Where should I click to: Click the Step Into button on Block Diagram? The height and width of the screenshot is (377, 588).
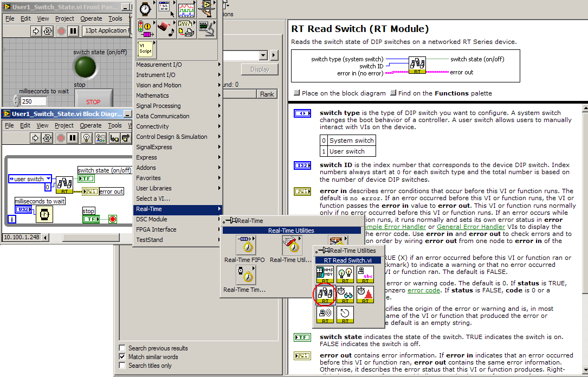(114, 138)
